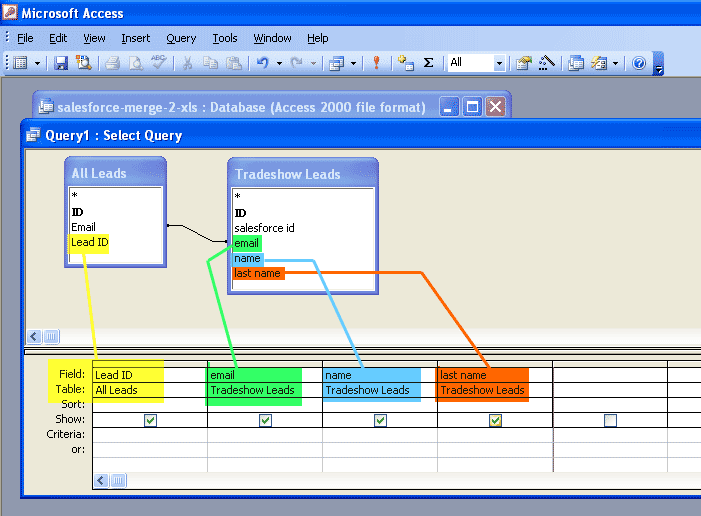Toggle Show checkbox for Lead ID column

point(150,420)
